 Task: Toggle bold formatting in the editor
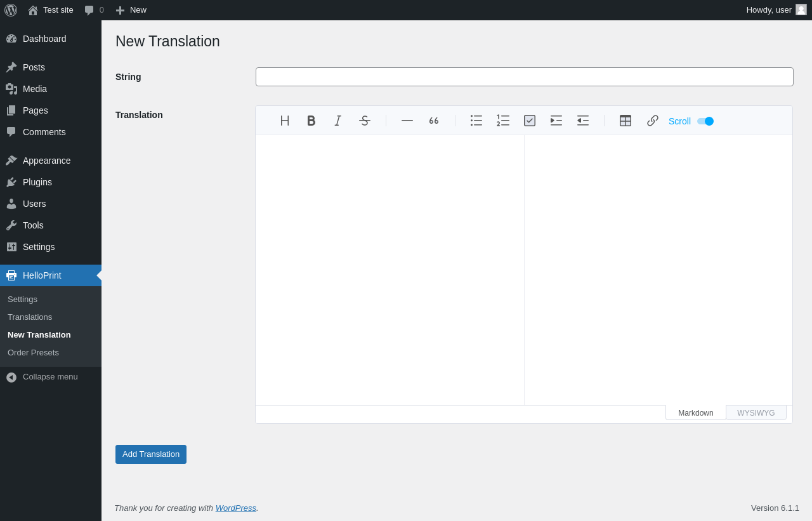tap(311, 121)
